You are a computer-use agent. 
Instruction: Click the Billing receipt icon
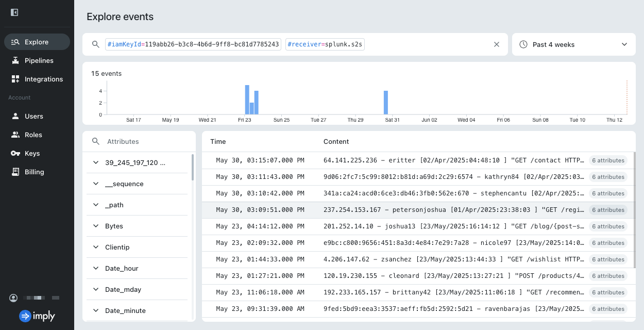15,172
